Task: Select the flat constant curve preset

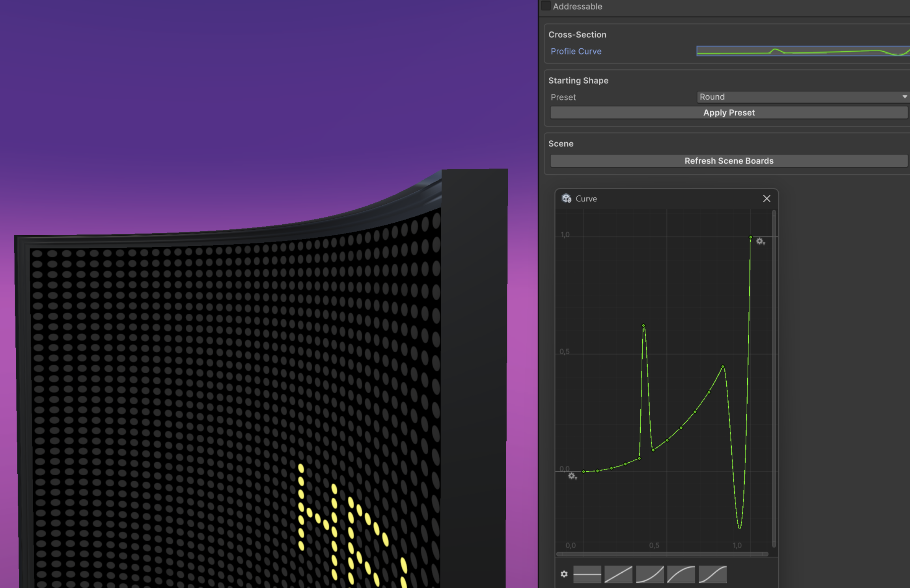Action: (x=587, y=574)
